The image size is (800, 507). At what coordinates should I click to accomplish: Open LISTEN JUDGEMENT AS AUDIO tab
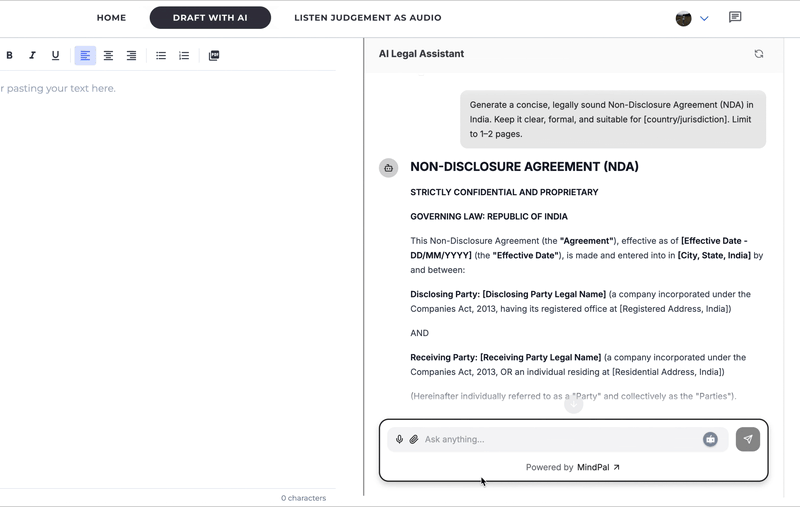[x=368, y=17]
